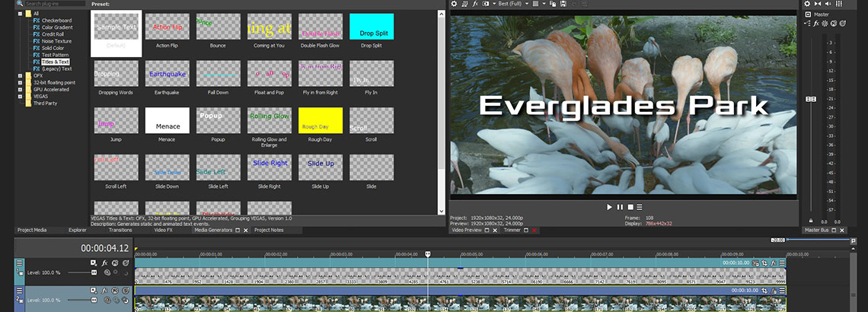The image size is (868, 312).
Task: Click the Video Output FX icon in preview
Action: [475, 3]
